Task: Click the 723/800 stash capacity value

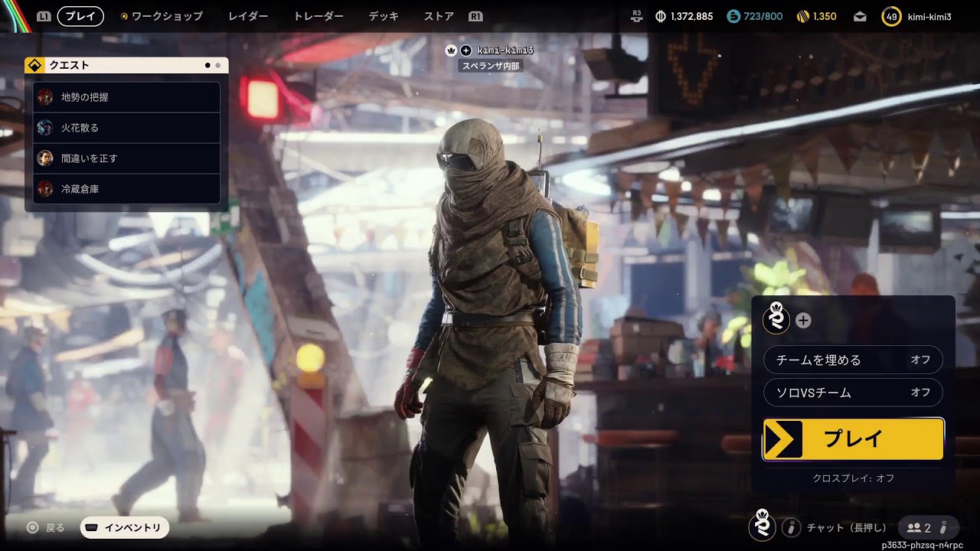Action: (x=763, y=16)
